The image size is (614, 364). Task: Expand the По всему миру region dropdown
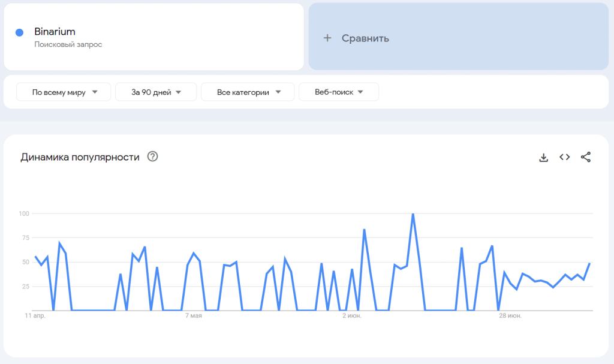(x=64, y=92)
